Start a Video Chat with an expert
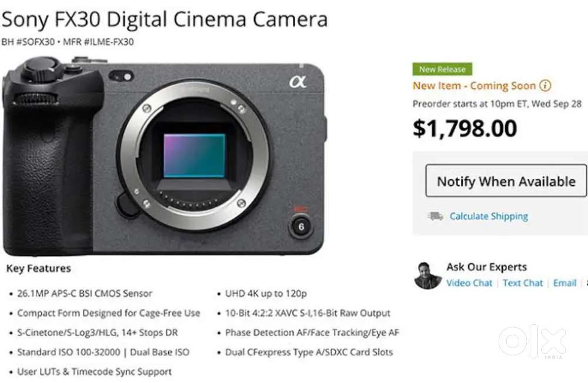Viewport: 588px width, 383px height. click(469, 283)
